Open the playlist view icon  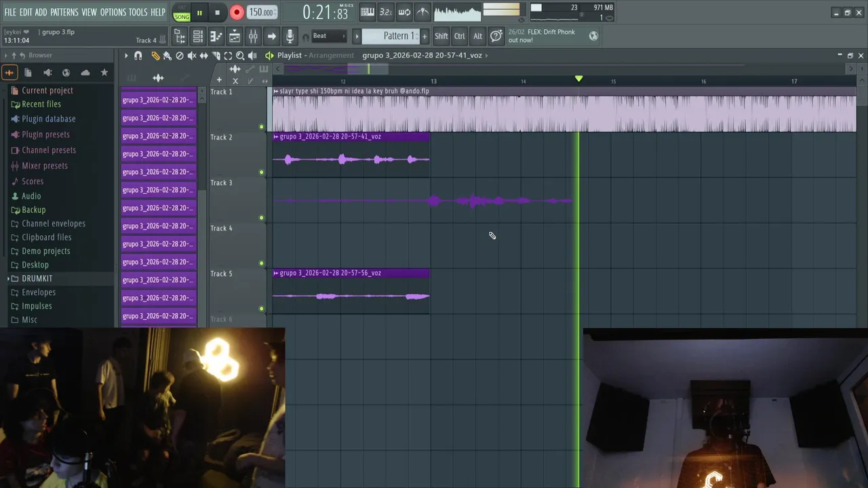pyautogui.click(x=180, y=37)
